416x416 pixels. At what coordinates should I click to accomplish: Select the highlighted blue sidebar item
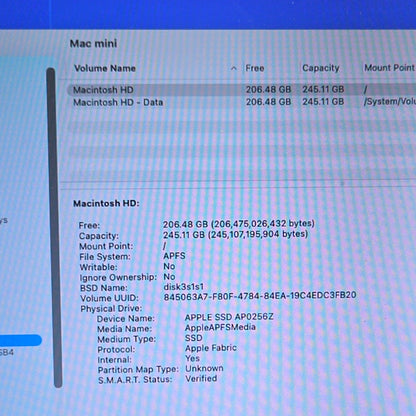[x=21, y=340]
